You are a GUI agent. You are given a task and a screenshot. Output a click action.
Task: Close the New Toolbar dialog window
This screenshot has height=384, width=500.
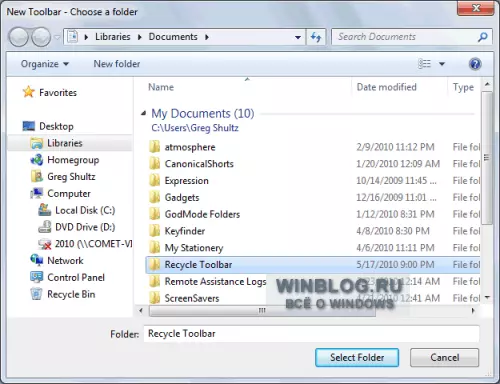pyautogui.click(x=476, y=8)
